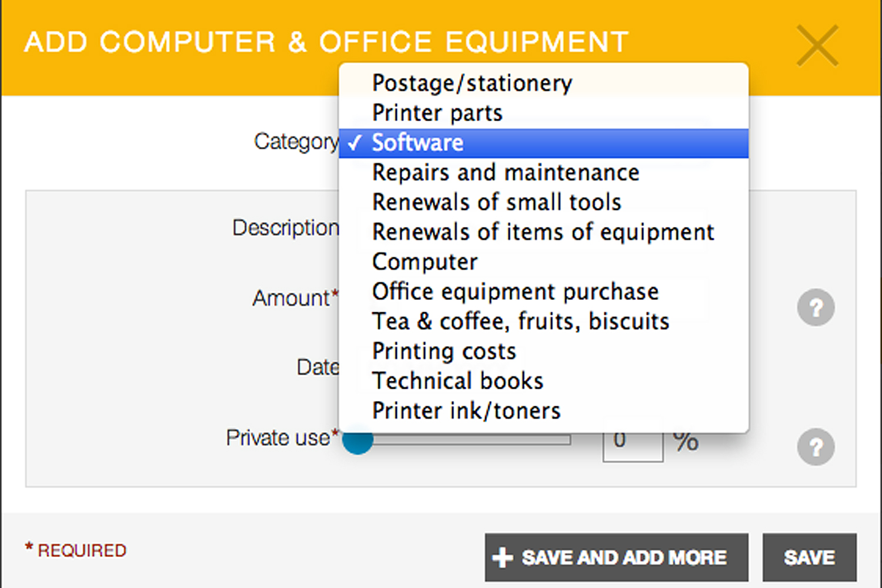Select Renewals of items of equipment
Image resolution: width=882 pixels, height=588 pixels.
coord(543,232)
